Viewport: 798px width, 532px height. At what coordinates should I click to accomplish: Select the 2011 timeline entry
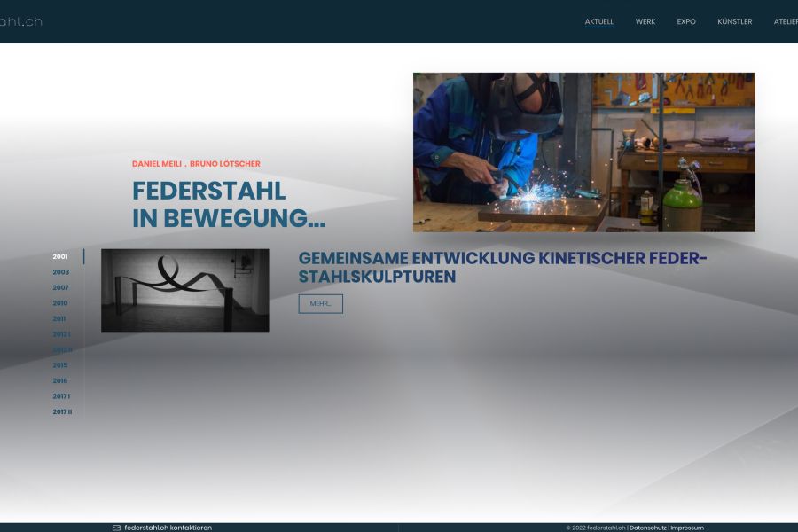59,318
